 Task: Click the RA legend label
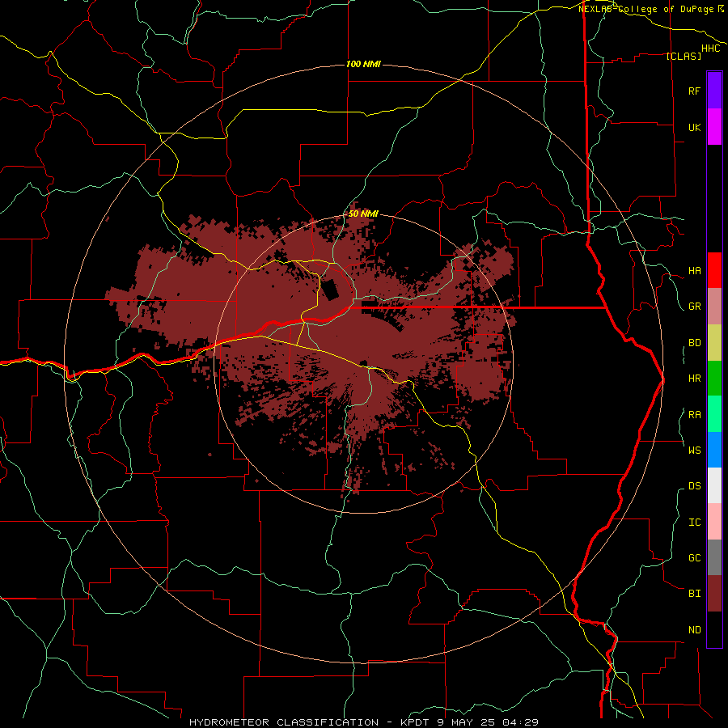[x=694, y=415]
